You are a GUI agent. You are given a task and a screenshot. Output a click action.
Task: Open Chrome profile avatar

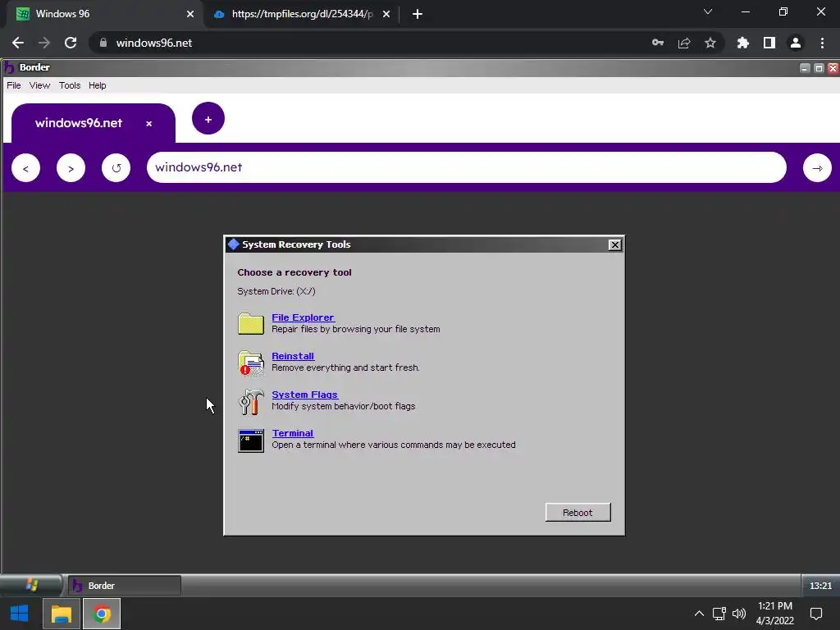click(796, 43)
